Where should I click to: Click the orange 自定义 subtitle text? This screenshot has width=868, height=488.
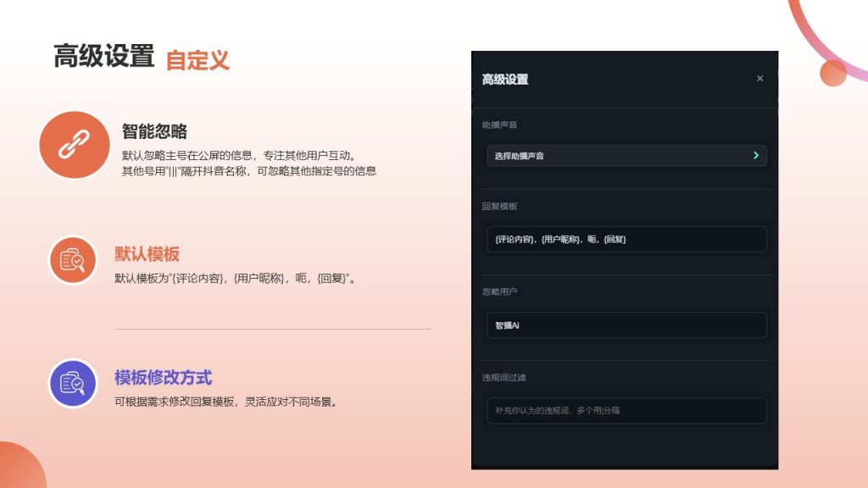[198, 60]
